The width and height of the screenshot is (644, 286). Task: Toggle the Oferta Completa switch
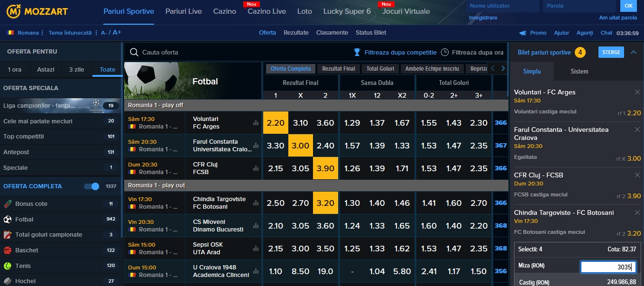(92, 186)
